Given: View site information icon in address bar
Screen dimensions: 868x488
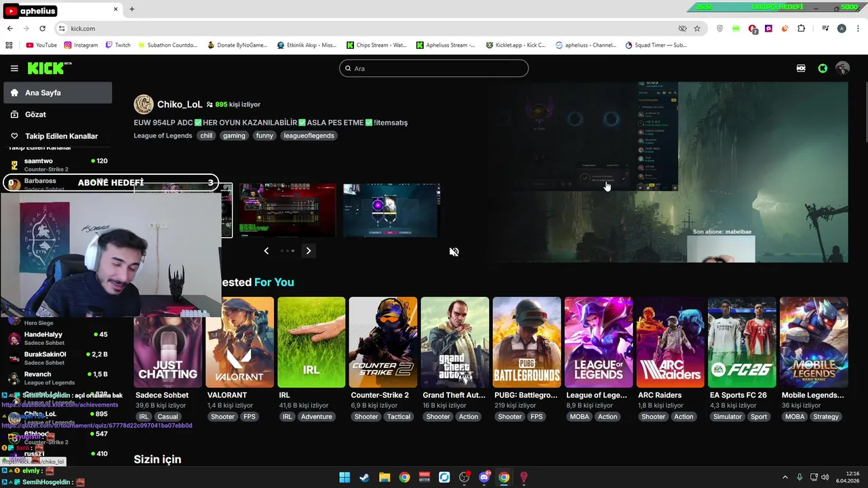Looking at the screenshot, I should point(62,28).
